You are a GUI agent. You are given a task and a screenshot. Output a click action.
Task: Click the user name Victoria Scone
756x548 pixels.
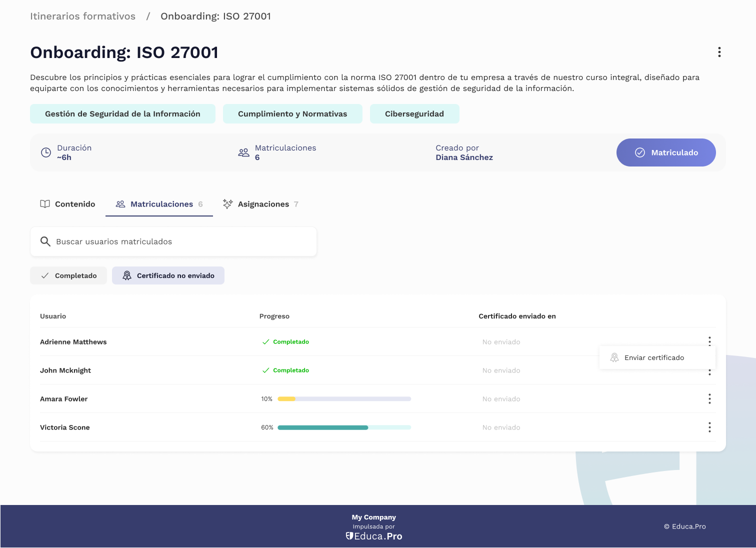pos(65,427)
